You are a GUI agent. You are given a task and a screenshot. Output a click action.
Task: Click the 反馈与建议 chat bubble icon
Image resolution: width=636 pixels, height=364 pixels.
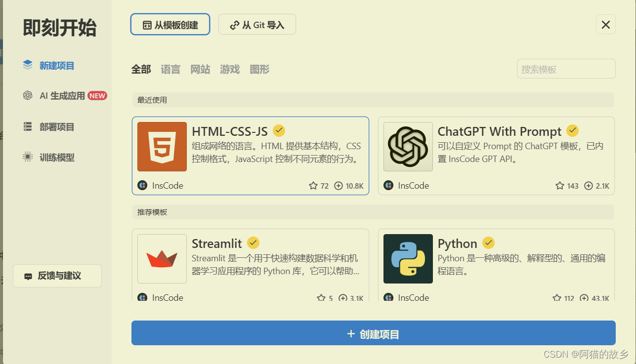click(x=28, y=276)
